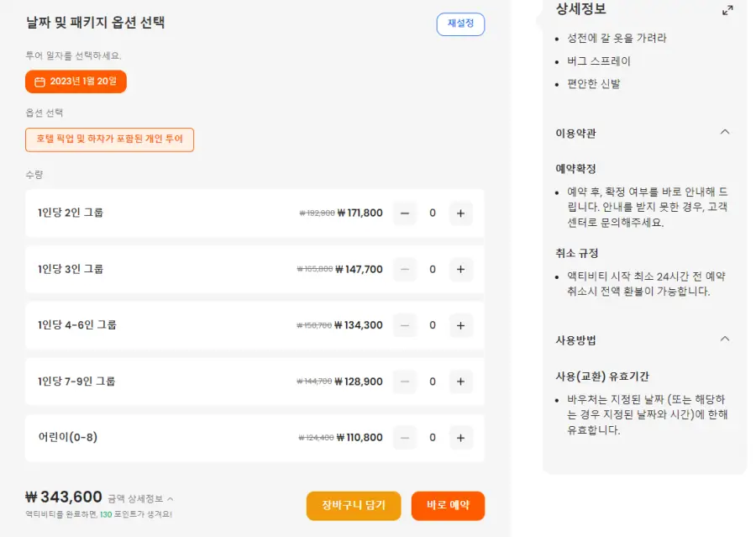Click the 이용약관 heading

click(x=575, y=133)
